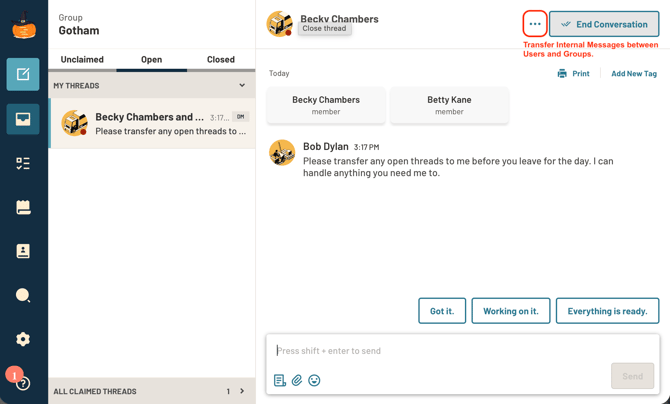The height and width of the screenshot is (404, 670).
Task: Collapse the My Threads section
Action: [x=242, y=86]
